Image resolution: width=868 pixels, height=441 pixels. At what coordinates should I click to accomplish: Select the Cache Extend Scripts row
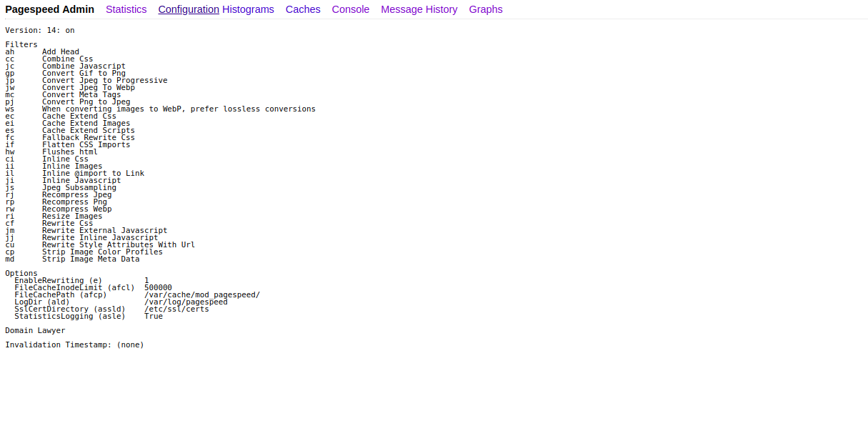coord(70,130)
